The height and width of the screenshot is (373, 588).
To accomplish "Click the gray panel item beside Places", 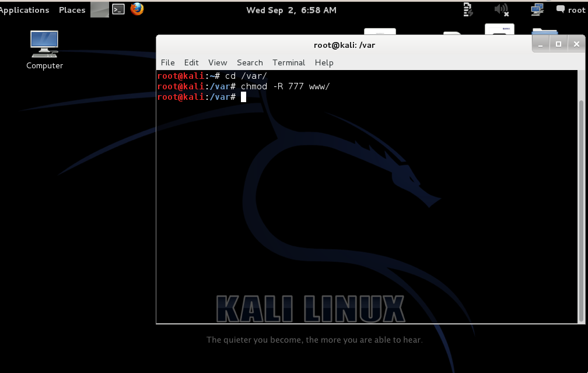I will coord(100,9).
